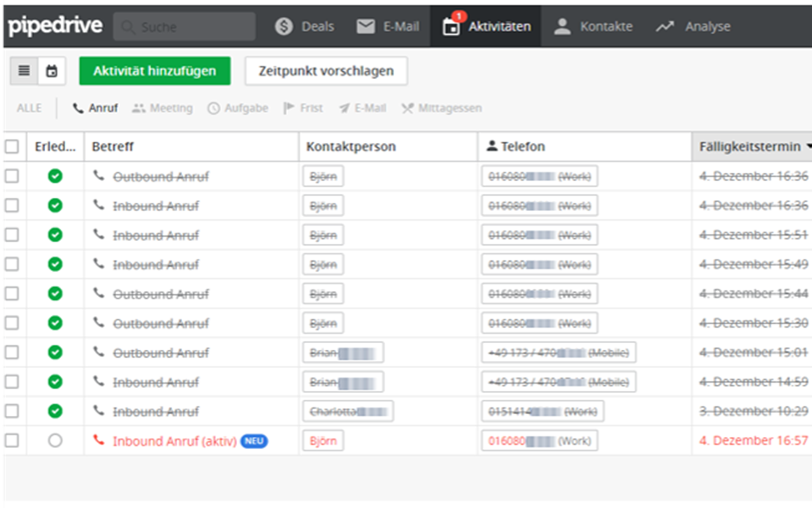Image resolution: width=812 pixels, height=508 pixels.
Task: Filter activities by Aufgabe
Action: coord(238,108)
